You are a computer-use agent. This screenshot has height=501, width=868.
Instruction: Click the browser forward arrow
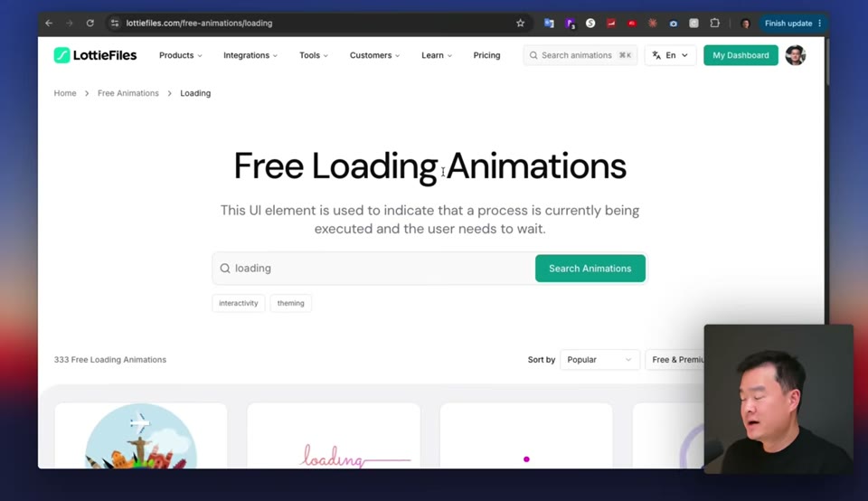pyautogui.click(x=70, y=24)
